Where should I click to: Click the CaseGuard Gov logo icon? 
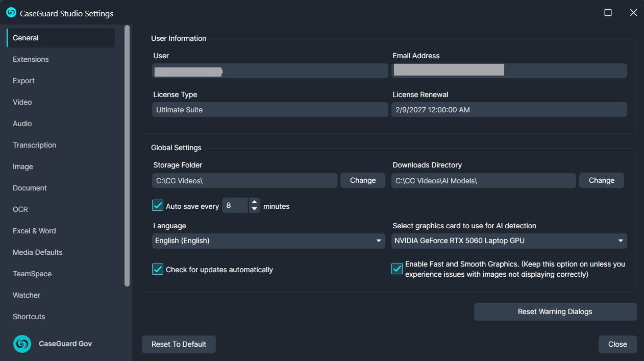point(22,344)
